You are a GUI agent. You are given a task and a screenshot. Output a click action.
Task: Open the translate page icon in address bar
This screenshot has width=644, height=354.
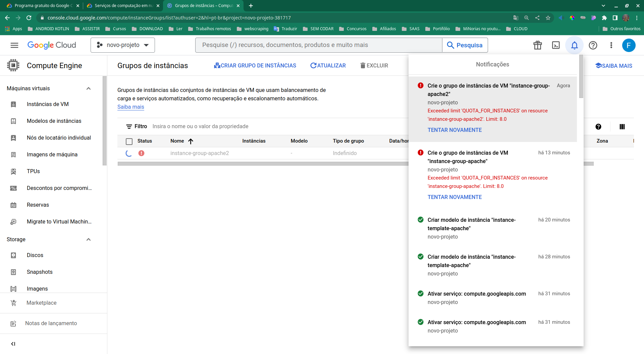[x=516, y=18]
